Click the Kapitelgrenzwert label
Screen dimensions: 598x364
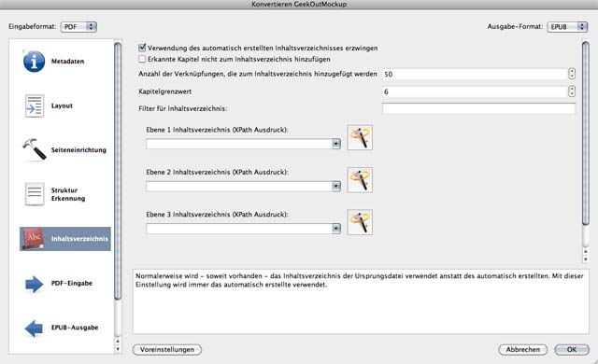[164, 91]
